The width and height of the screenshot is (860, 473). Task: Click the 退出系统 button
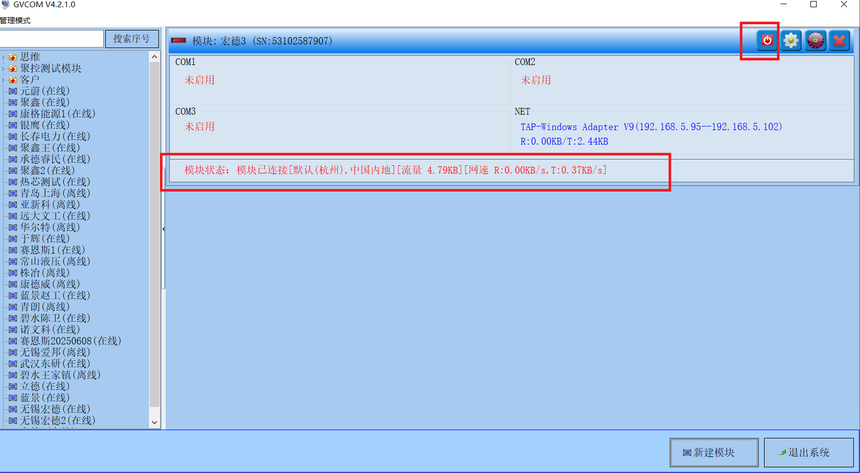[809, 453]
